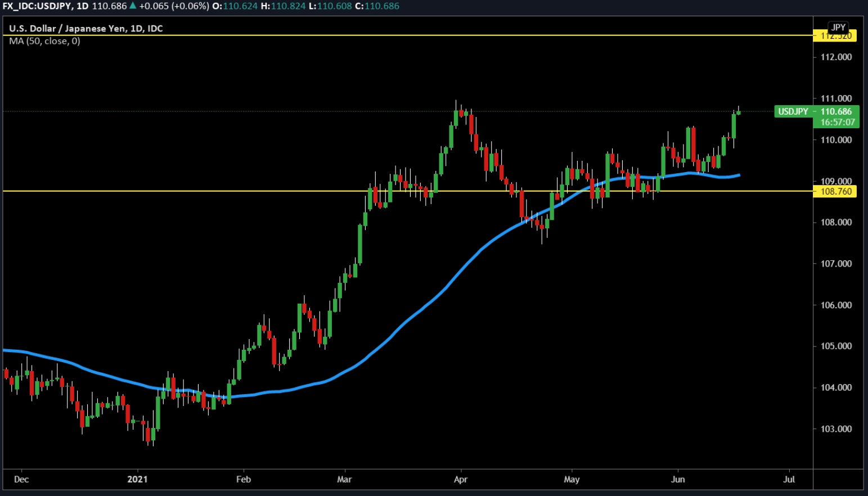Click the May label on time axis
The width and height of the screenshot is (868, 496).
(572, 479)
